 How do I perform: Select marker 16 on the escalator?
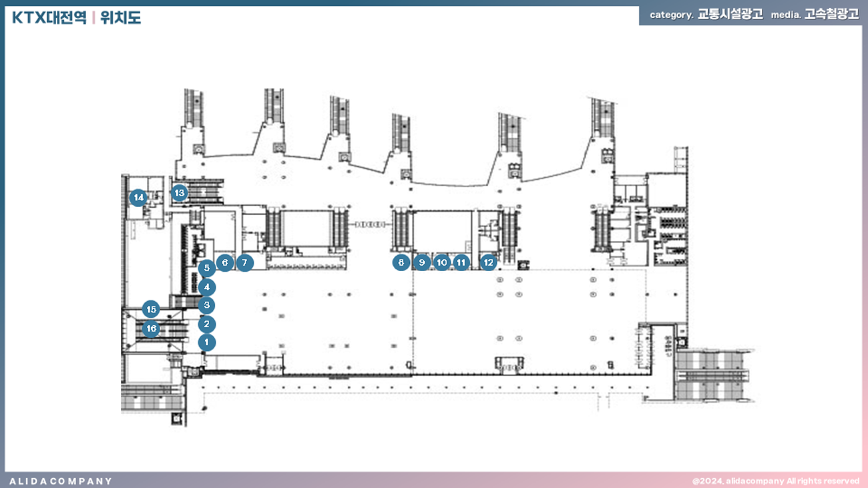tap(152, 328)
